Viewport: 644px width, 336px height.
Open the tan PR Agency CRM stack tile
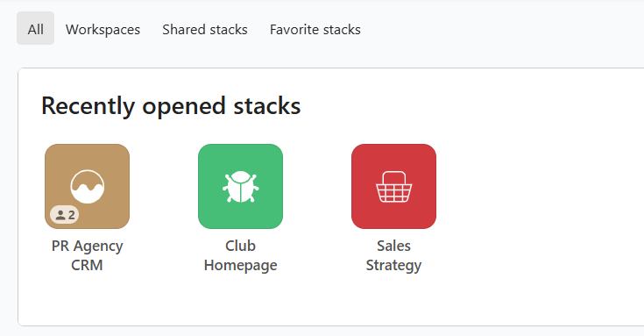(87, 186)
